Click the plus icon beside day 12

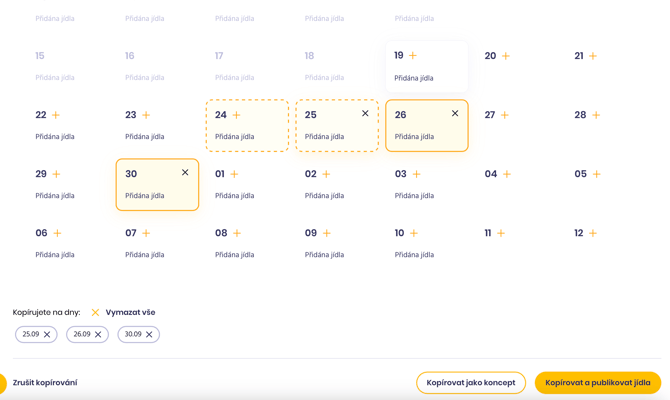click(593, 233)
